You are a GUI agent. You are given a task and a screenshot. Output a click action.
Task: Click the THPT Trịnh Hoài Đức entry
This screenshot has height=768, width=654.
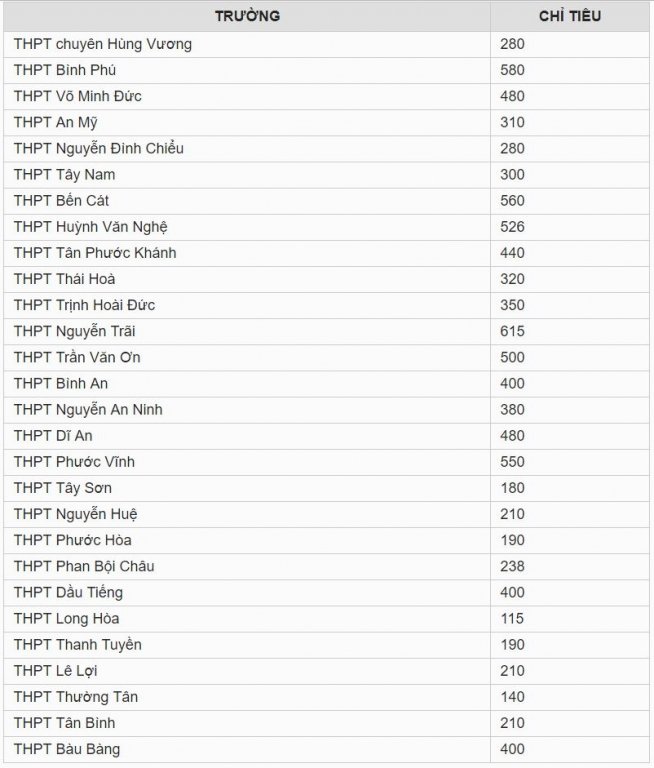click(x=84, y=305)
